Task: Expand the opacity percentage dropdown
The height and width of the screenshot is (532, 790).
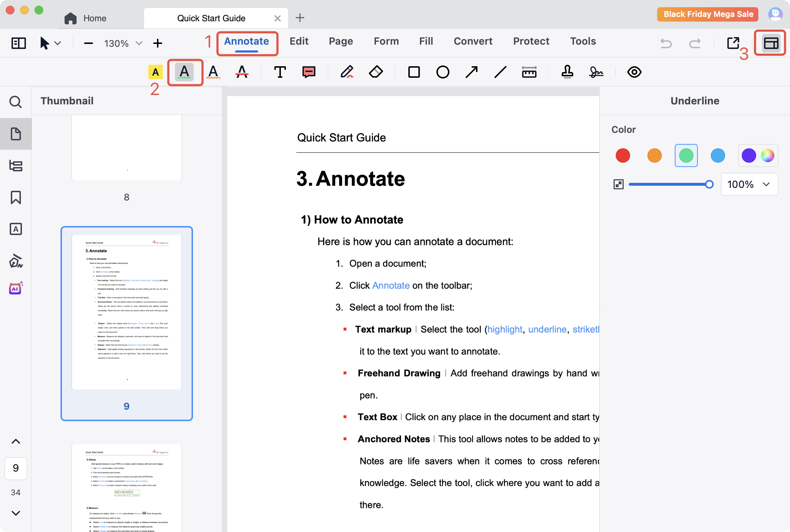Action: tap(766, 184)
